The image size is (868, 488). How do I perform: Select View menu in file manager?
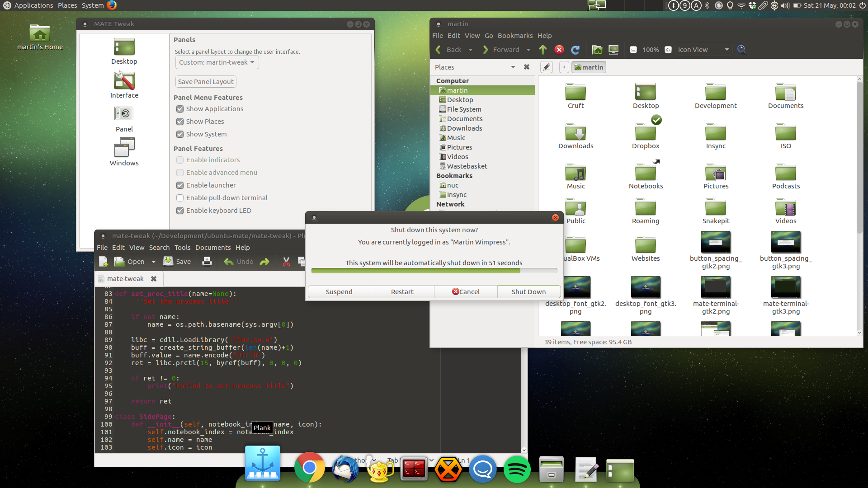coord(472,36)
